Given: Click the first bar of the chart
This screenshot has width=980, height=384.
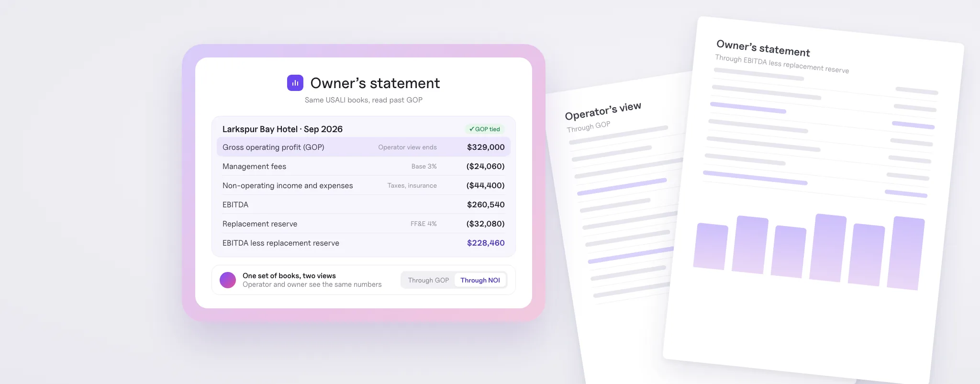Looking at the screenshot, I should [711, 246].
